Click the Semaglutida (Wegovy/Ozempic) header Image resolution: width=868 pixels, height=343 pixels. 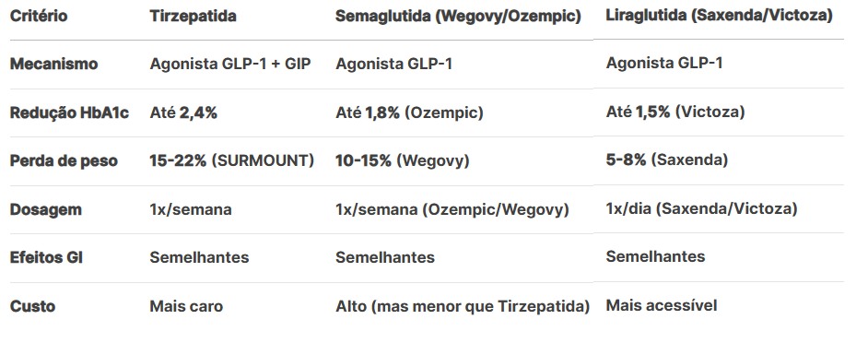458,17
